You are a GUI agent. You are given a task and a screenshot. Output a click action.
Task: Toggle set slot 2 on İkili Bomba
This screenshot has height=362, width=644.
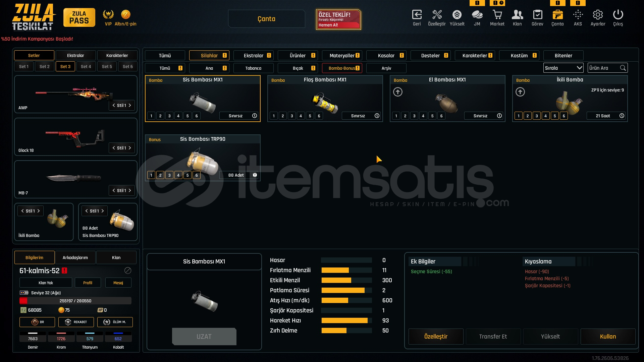pyautogui.click(x=528, y=116)
